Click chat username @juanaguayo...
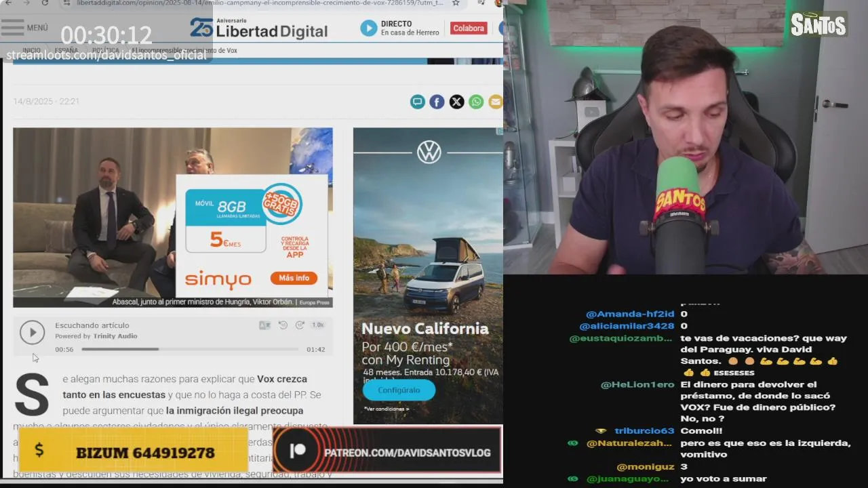Screen dimensions: 868x488 point(627,479)
